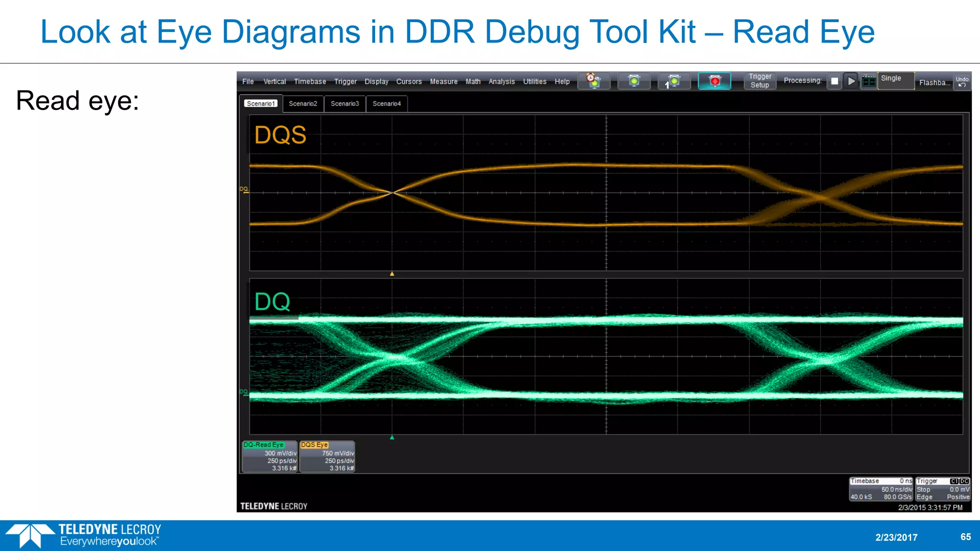Switch to the Scenario3 tab

click(345, 103)
